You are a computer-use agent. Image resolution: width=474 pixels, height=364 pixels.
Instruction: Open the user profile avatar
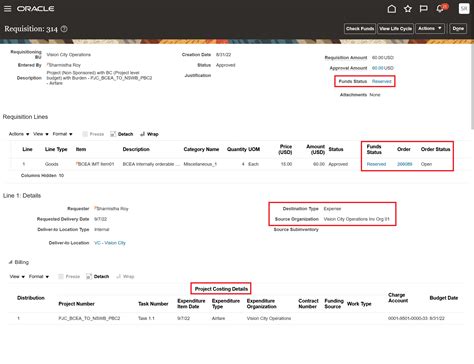coord(464,9)
